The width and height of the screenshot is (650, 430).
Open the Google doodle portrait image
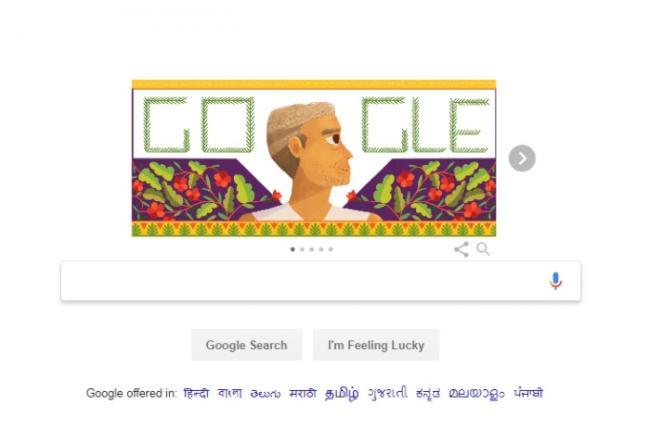click(x=314, y=158)
